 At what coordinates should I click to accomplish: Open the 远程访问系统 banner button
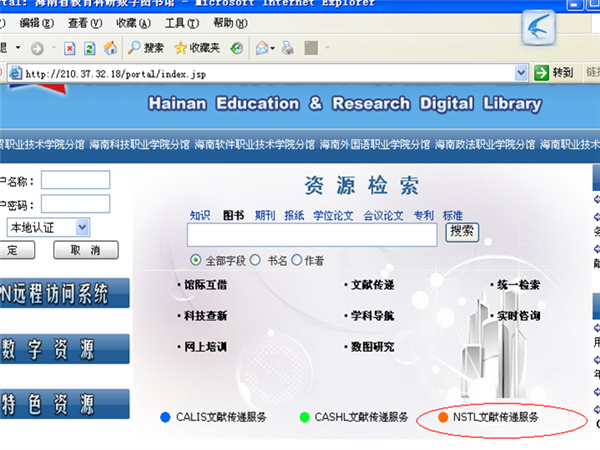[65, 294]
